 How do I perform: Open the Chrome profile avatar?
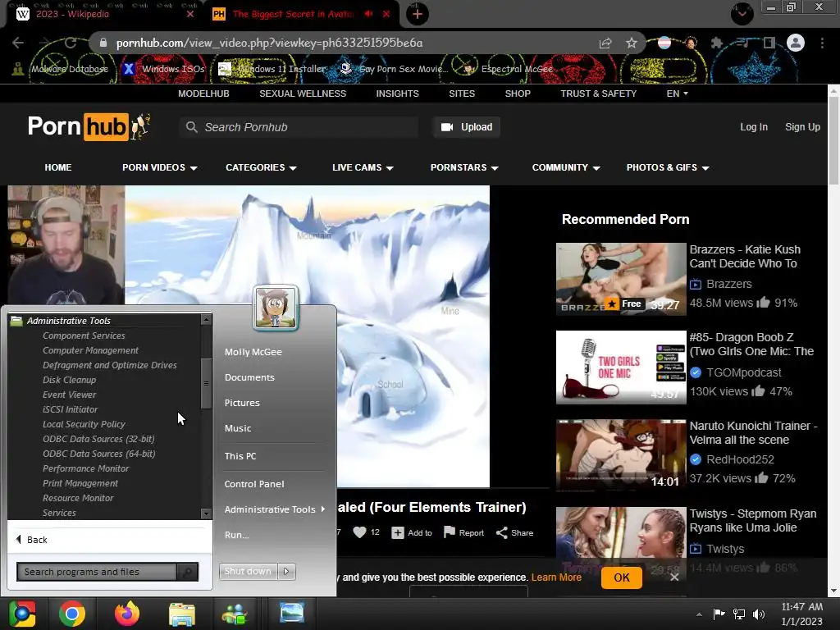(x=796, y=43)
